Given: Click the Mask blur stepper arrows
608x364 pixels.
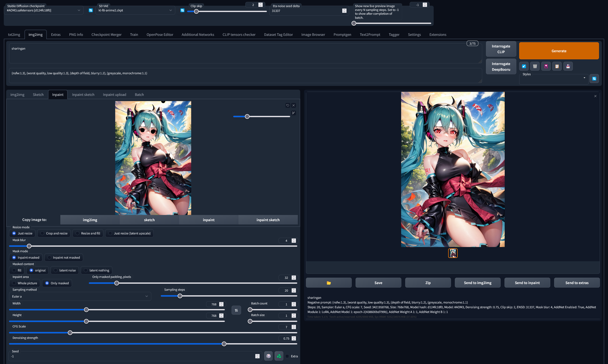Looking at the screenshot, I should point(294,241).
